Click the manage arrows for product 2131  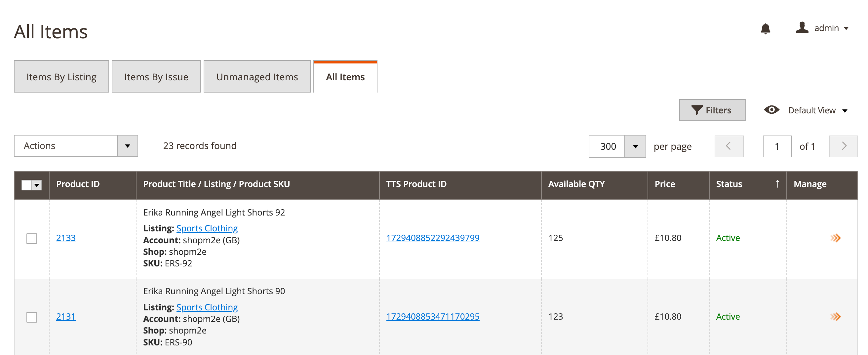pos(835,317)
